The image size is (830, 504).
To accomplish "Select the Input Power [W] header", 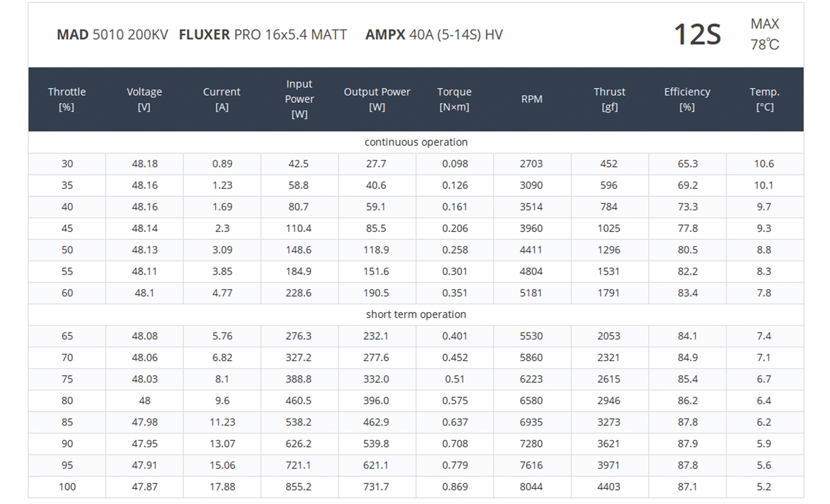I will (x=299, y=99).
